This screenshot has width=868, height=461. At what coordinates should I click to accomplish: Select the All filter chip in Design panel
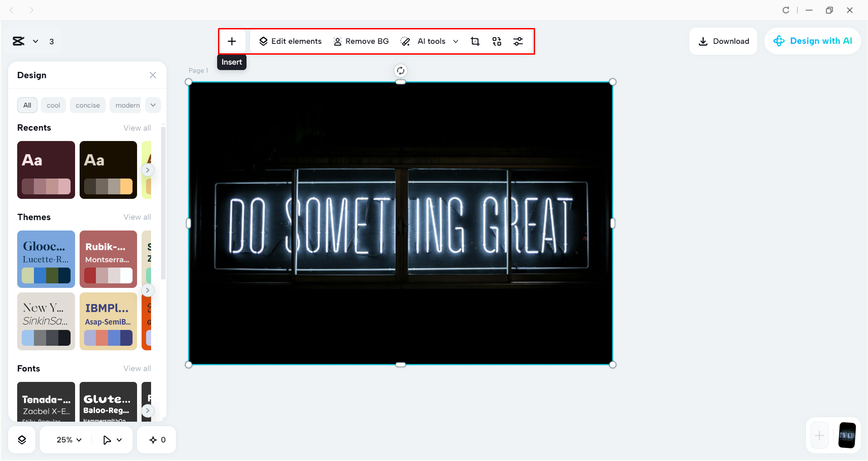coord(27,105)
